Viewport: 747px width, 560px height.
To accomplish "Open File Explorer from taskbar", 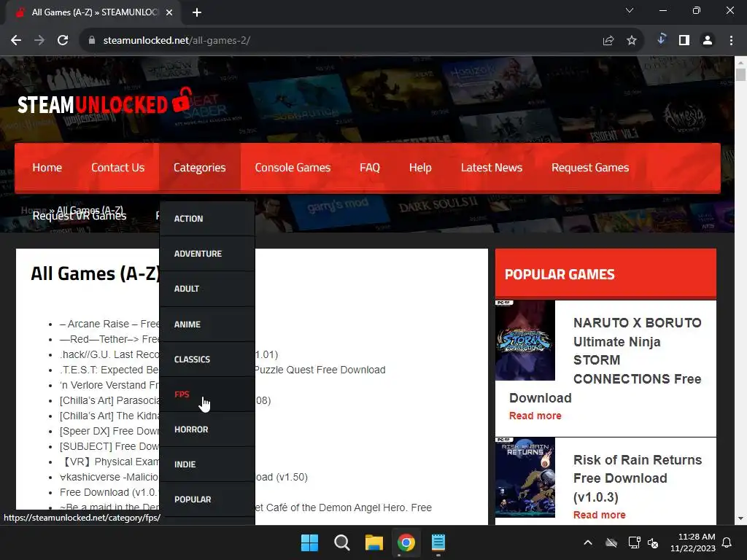I will [374, 542].
